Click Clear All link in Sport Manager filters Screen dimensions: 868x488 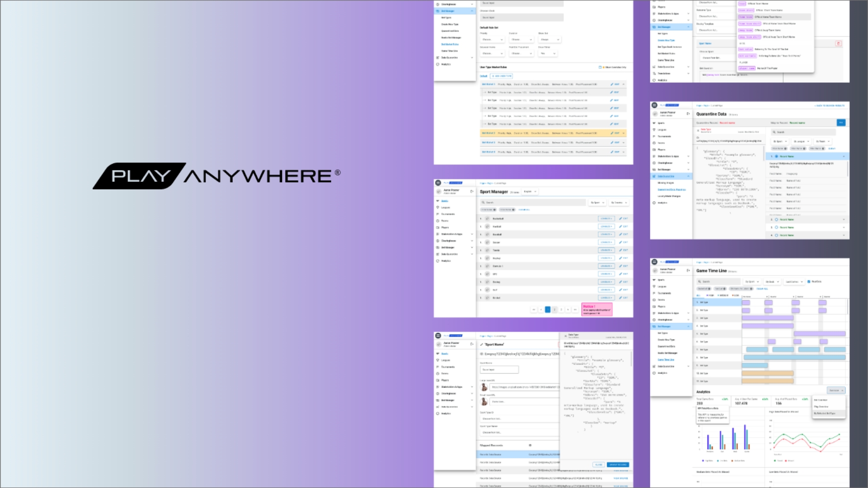[x=524, y=210]
